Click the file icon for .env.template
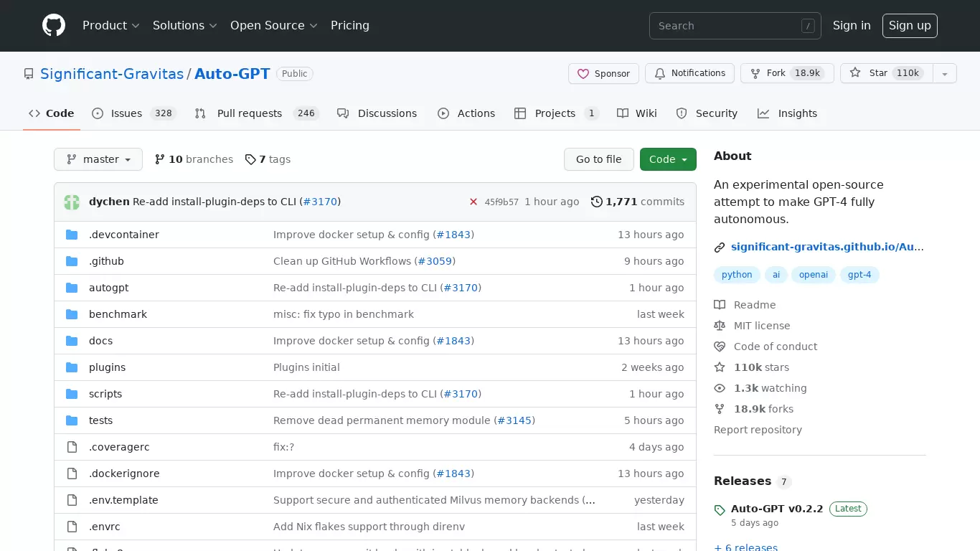This screenshot has height=551, width=980. (x=72, y=500)
